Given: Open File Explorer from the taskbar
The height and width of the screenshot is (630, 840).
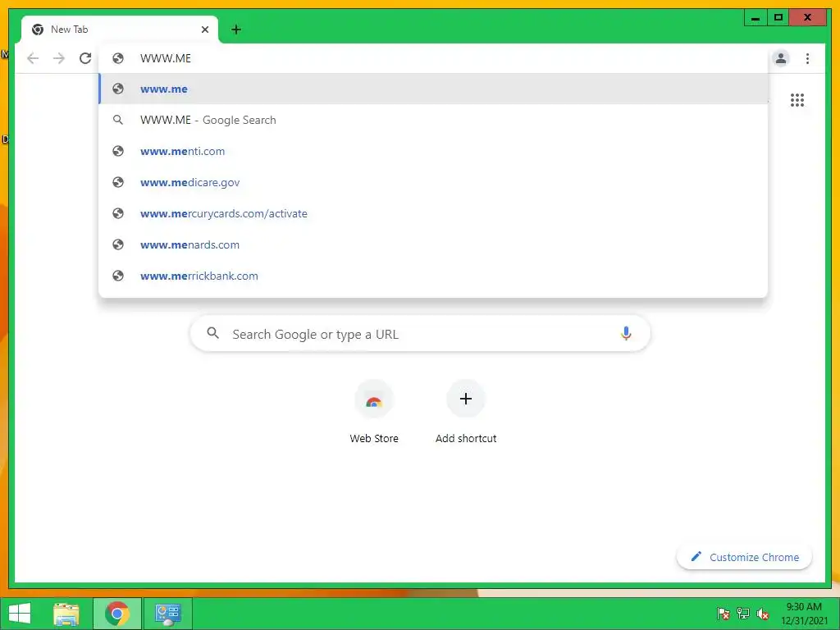Looking at the screenshot, I should (66, 614).
